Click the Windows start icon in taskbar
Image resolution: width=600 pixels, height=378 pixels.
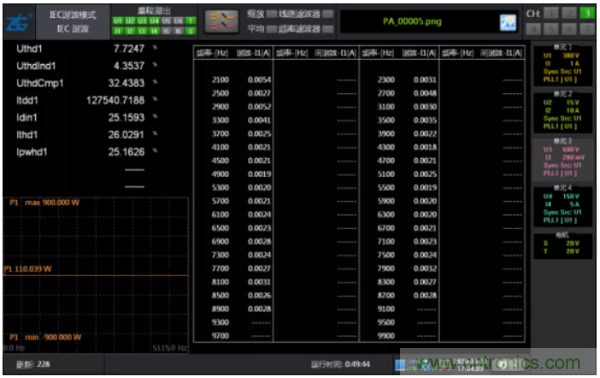pyautogui.click(x=400, y=365)
